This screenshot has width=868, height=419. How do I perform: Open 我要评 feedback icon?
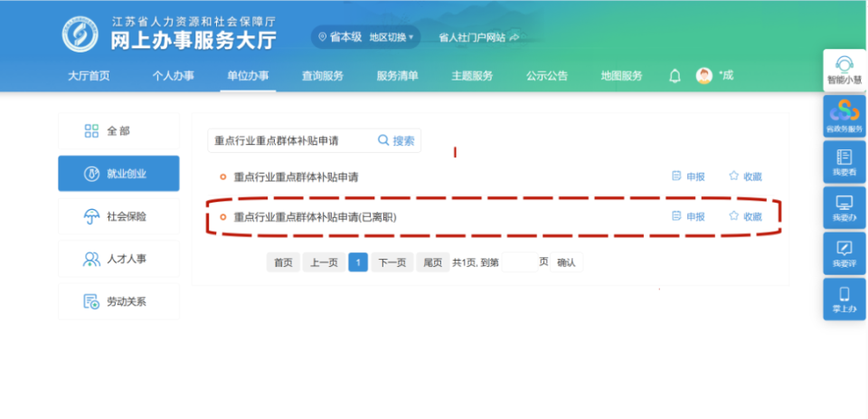pyautogui.click(x=844, y=248)
